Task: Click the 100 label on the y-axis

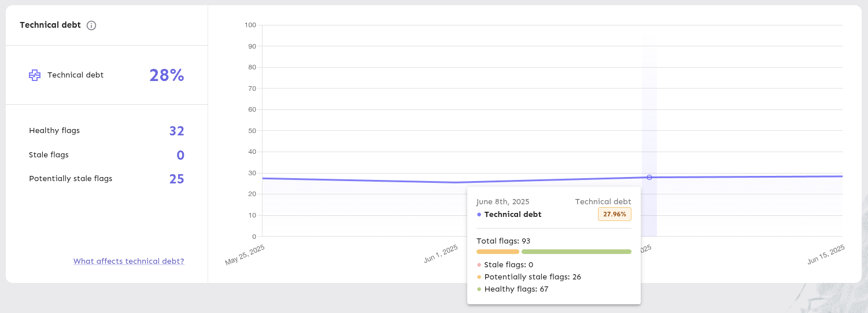Action: coord(250,25)
